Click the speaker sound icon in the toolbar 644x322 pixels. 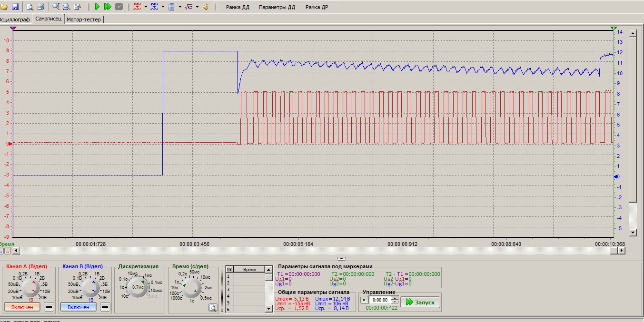click(206, 7)
